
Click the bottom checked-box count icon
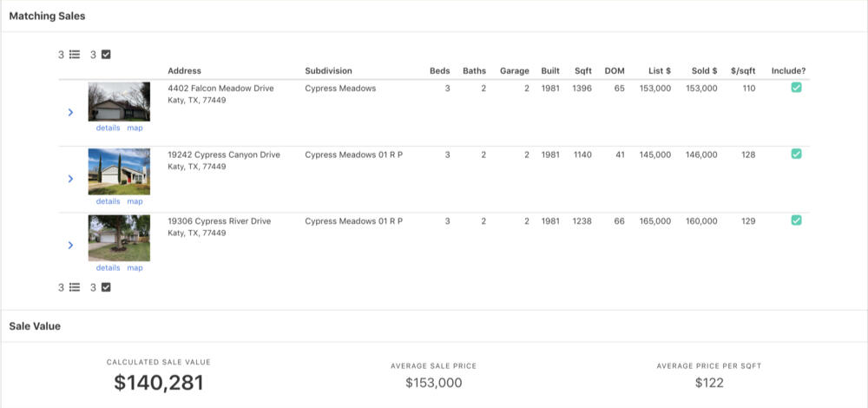pos(106,287)
